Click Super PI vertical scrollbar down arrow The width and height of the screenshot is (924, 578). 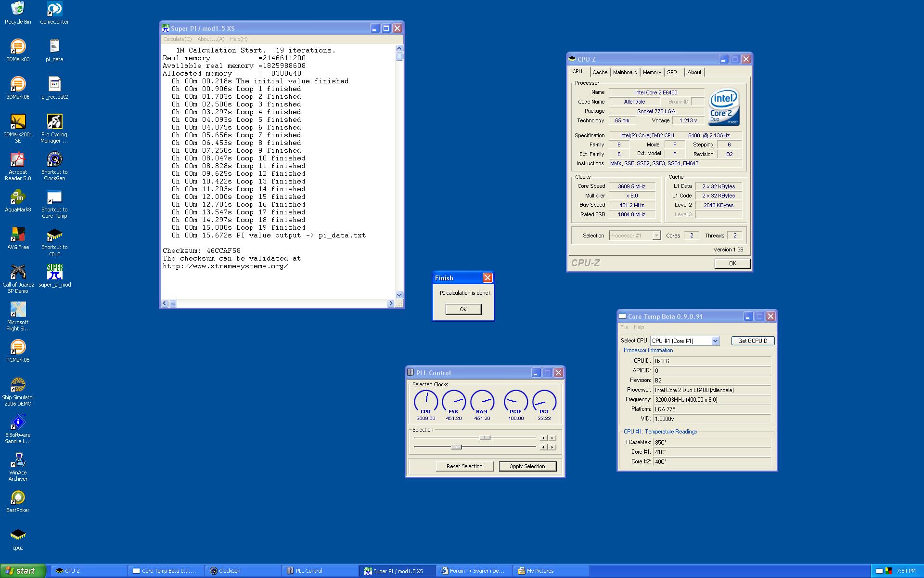399,295
